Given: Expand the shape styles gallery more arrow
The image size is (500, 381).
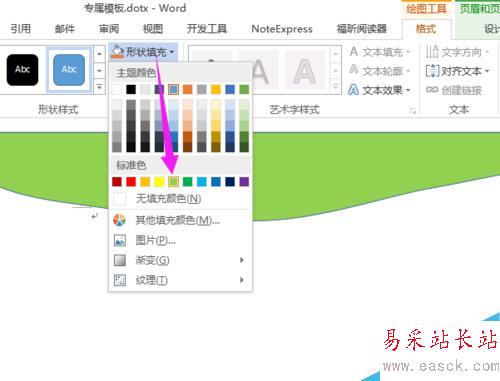Looking at the screenshot, I should [x=99, y=87].
